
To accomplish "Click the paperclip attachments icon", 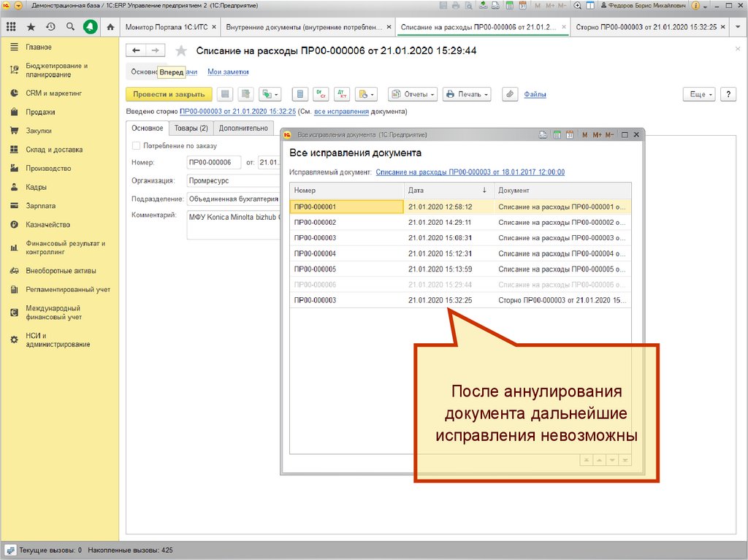I will (510, 94).
